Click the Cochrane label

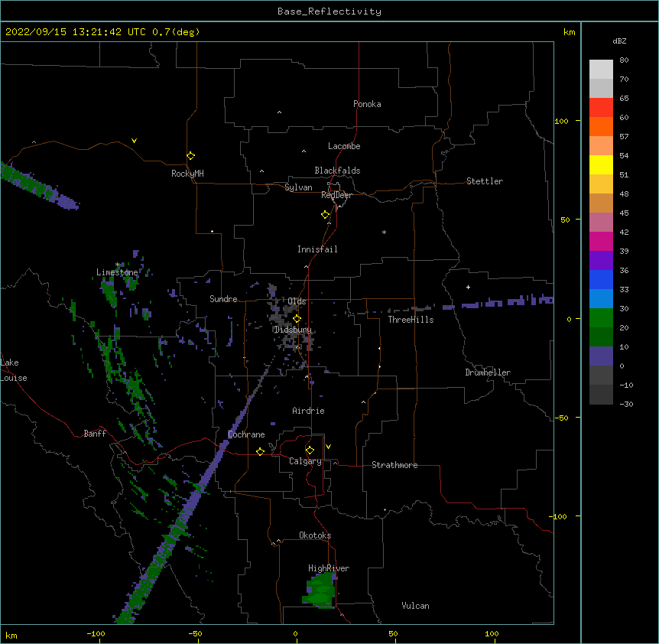[246, 434]
